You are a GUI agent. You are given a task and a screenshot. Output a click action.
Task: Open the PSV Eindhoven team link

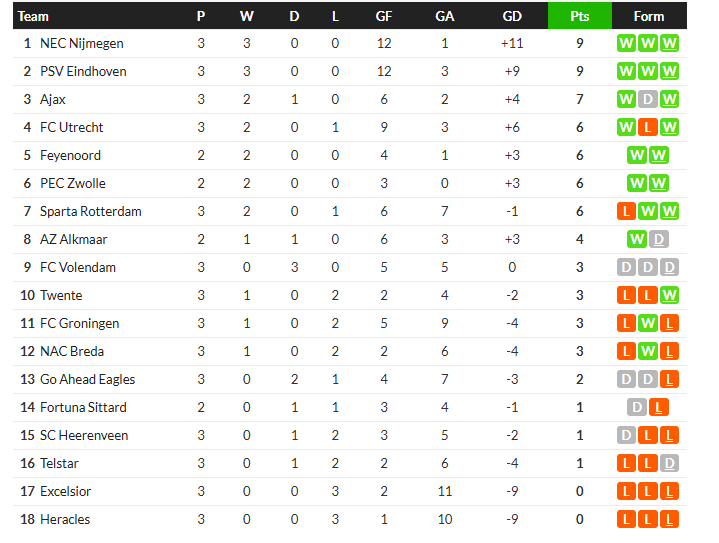coord(83,72)
